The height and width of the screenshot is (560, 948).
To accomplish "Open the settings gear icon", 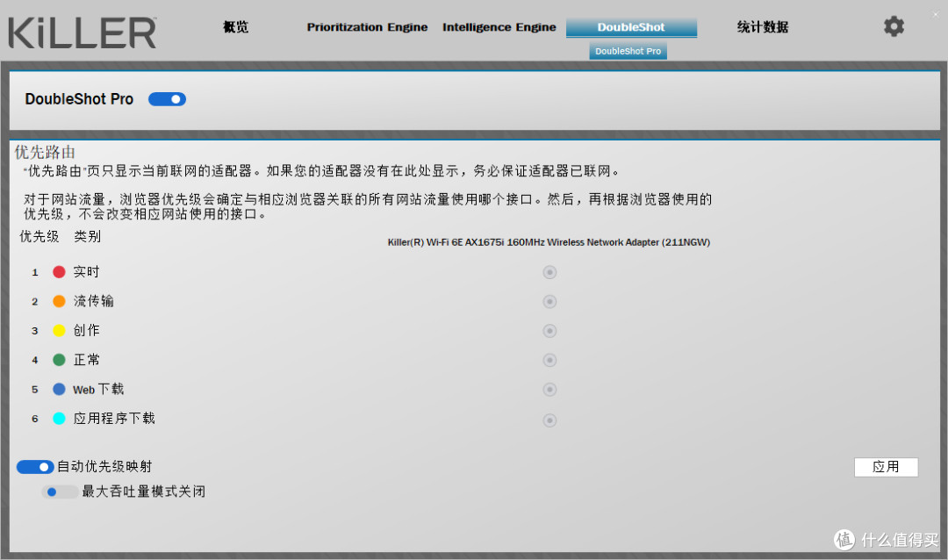I will (x=894, y=26).
